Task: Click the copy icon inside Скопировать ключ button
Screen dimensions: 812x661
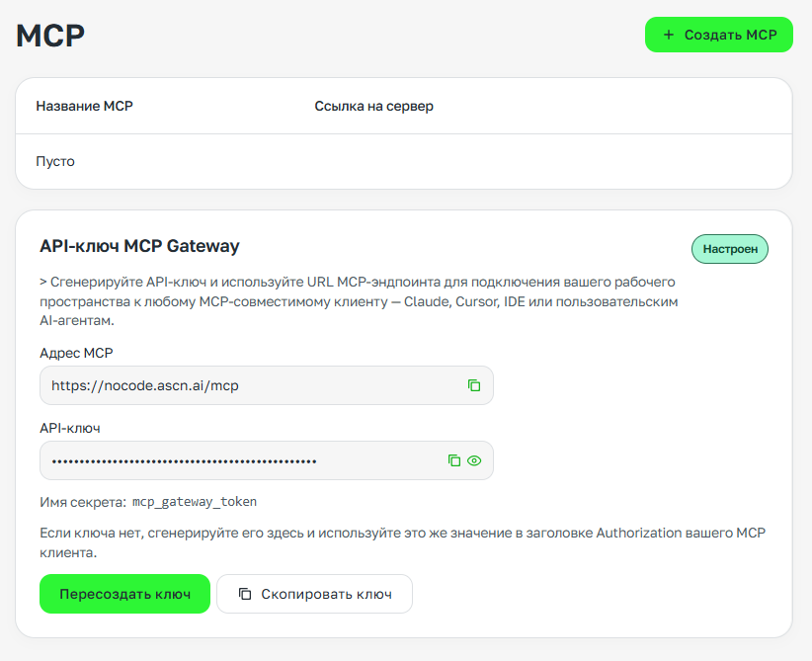Action: tap(245, 594)
